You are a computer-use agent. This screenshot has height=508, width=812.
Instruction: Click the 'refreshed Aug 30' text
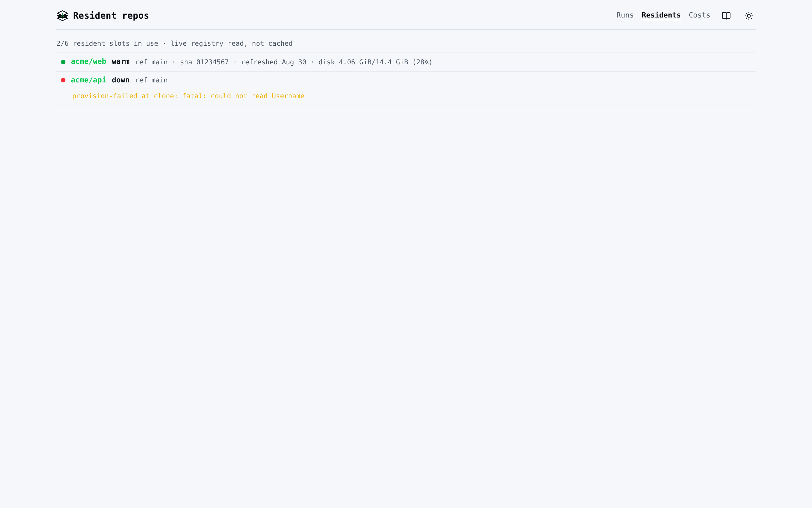point(274,62)
